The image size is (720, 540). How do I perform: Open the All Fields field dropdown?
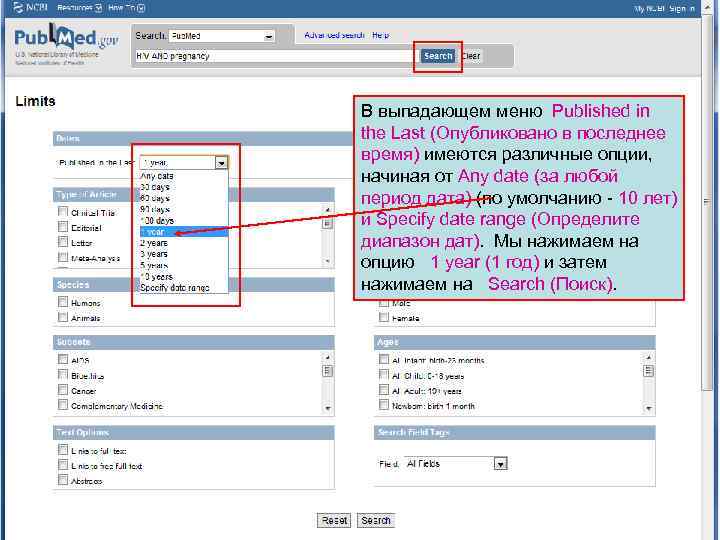(x=456, y=464)
